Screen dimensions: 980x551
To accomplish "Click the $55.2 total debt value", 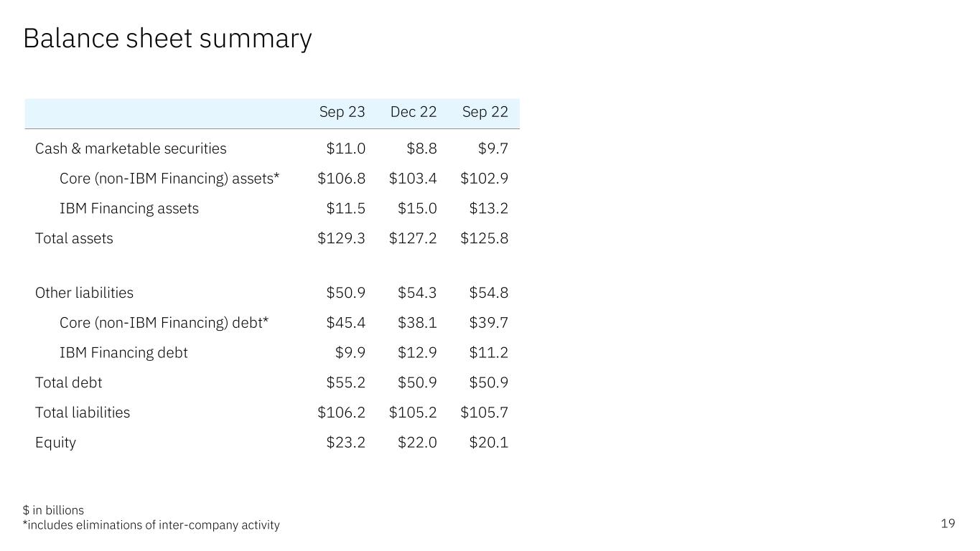I will [x=345, y=383].
